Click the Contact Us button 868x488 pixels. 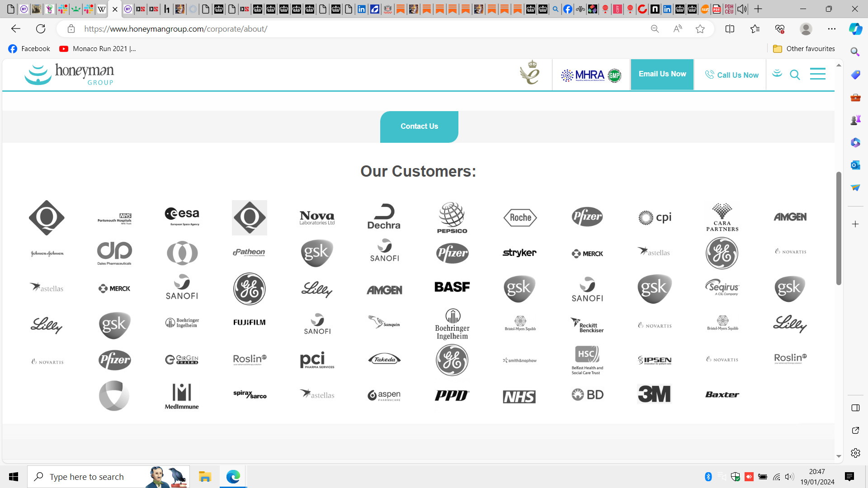point(419,127)
